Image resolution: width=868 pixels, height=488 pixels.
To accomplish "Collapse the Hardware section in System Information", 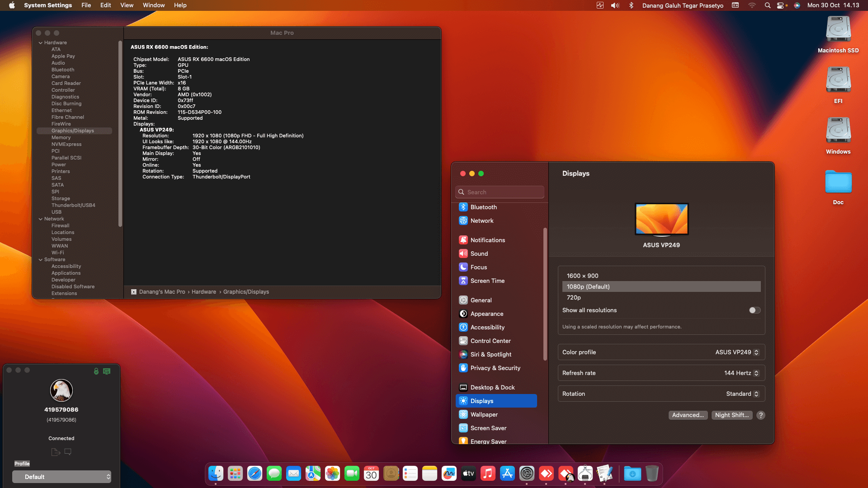I will 41,42.
